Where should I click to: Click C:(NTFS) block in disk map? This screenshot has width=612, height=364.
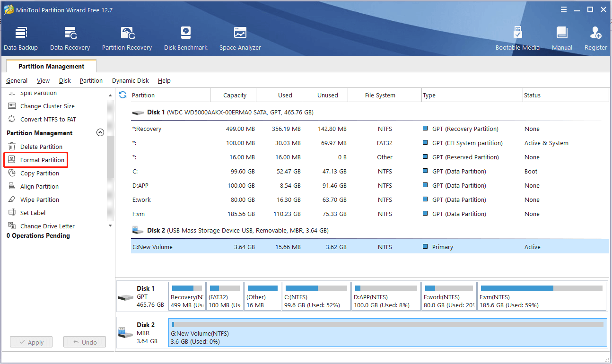tap(316, 296)
